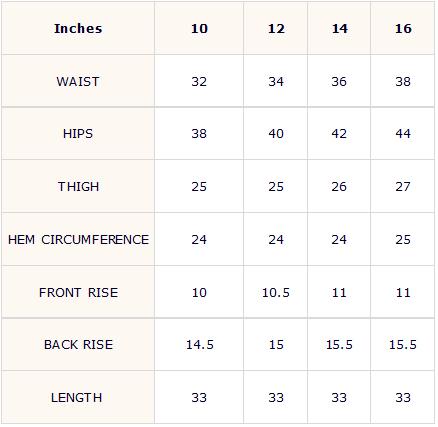
Task: Click the THIGH row label
Action: 78,187
